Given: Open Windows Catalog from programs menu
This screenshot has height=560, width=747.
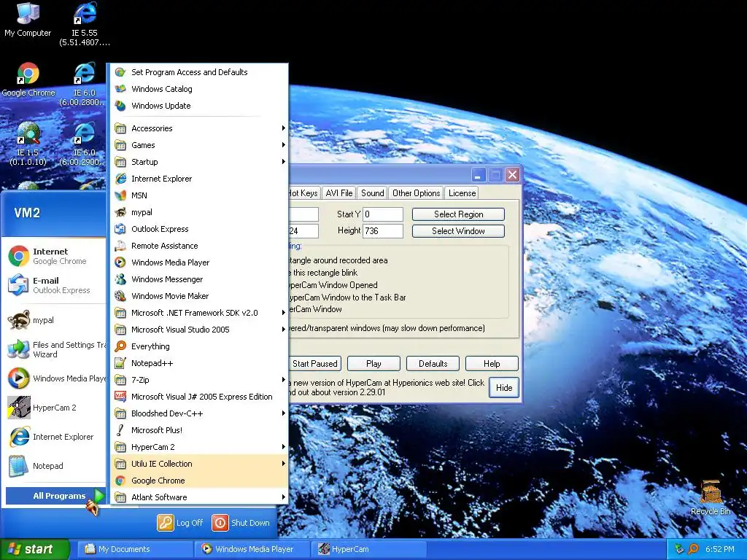Looking at the screenshot, I should point(199,89).
